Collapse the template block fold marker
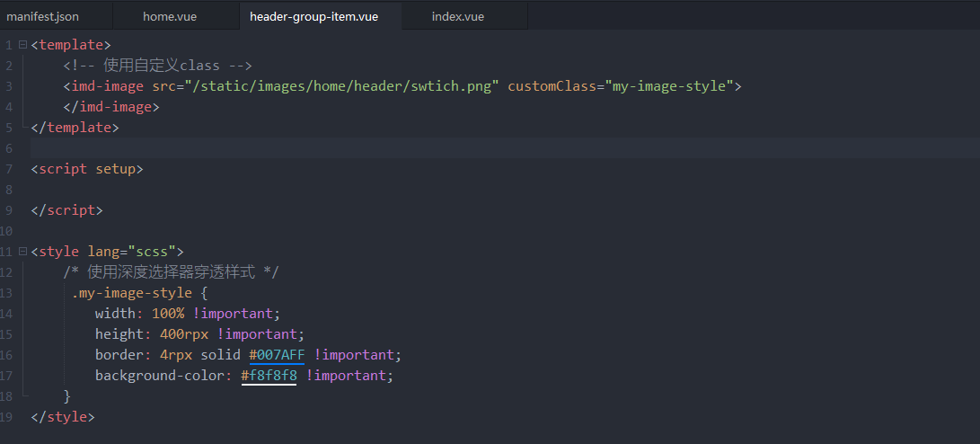 click(23, 45)
